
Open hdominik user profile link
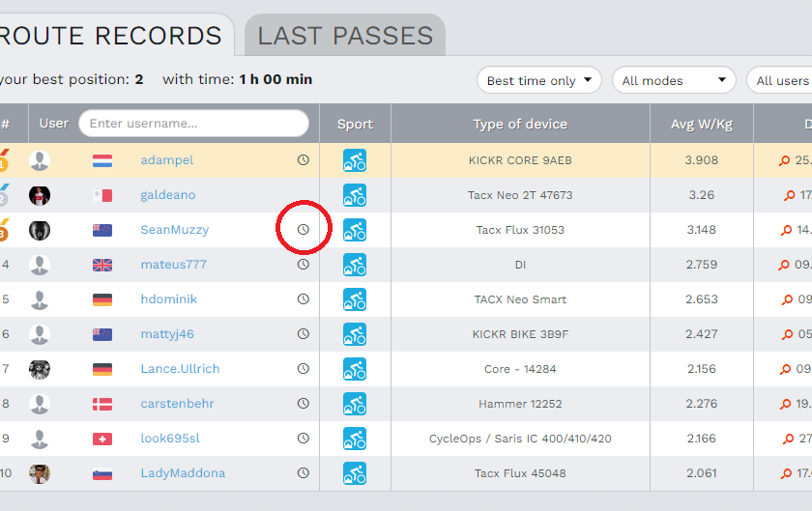169,298
